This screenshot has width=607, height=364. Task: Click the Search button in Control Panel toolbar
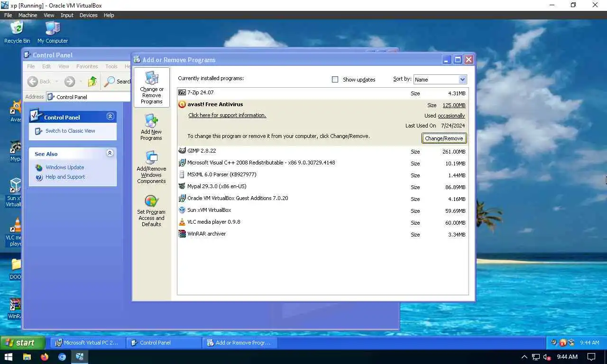click(117, 82)
